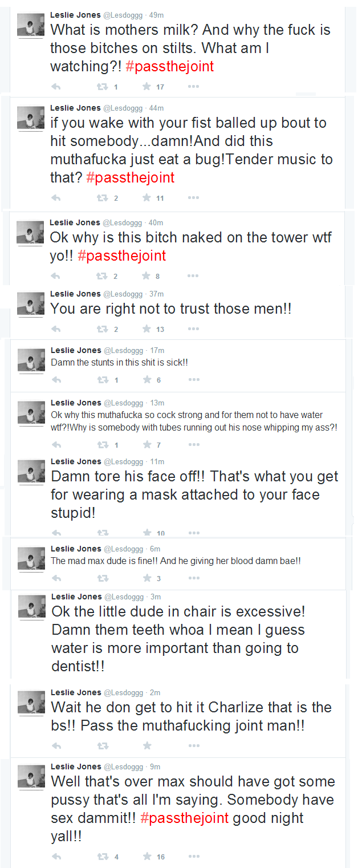The height and width of the screenshot is (868, 358).
Task: Open more options on "What is mothers milk" tweet
Action: tap(193, 87)
